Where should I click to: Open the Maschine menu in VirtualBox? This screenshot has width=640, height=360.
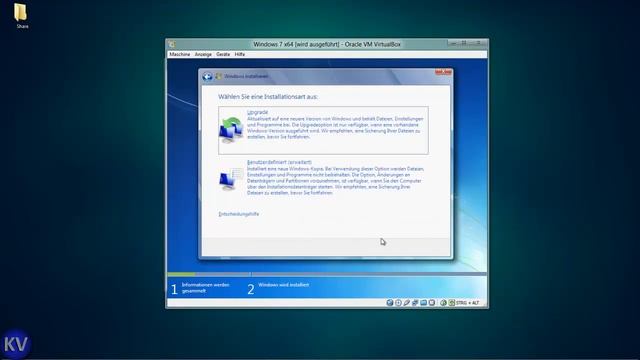(x=180, y=54)
